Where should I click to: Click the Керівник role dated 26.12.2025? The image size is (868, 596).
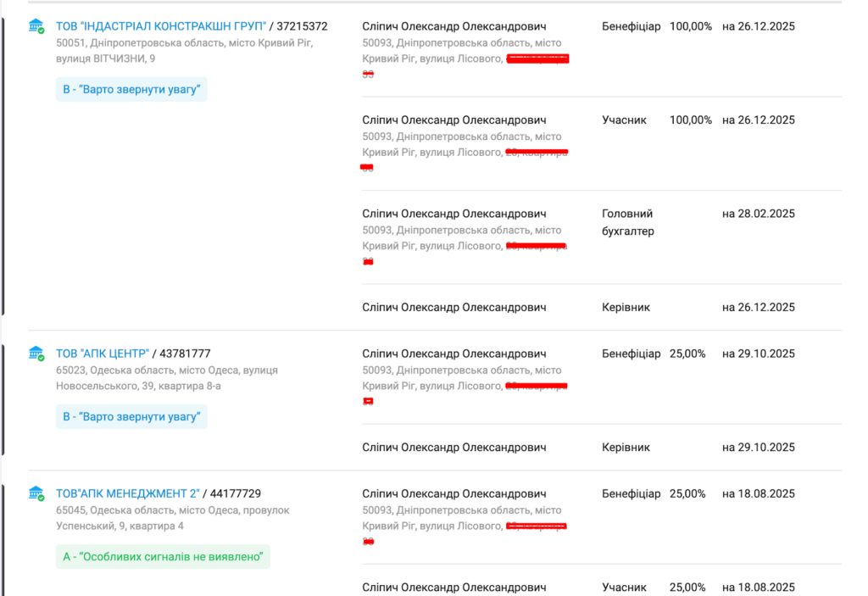point(626,307)
